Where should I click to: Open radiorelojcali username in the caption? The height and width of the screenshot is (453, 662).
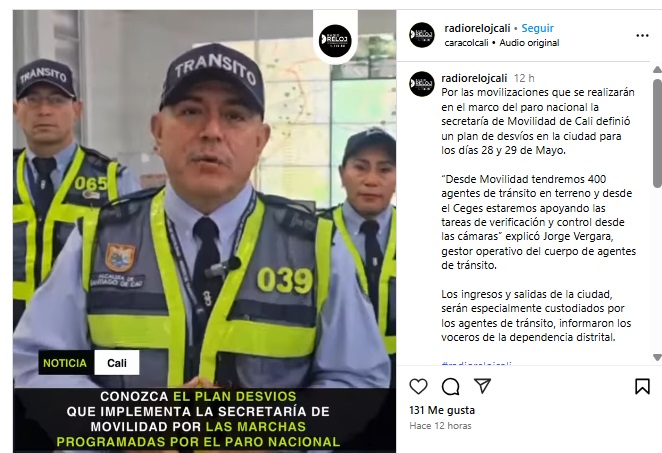[474, 78]
